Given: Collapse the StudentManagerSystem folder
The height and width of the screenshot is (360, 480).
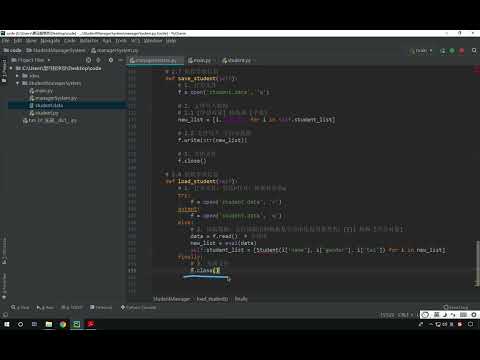Looking at the screenshot, I should tap(17, 83).
